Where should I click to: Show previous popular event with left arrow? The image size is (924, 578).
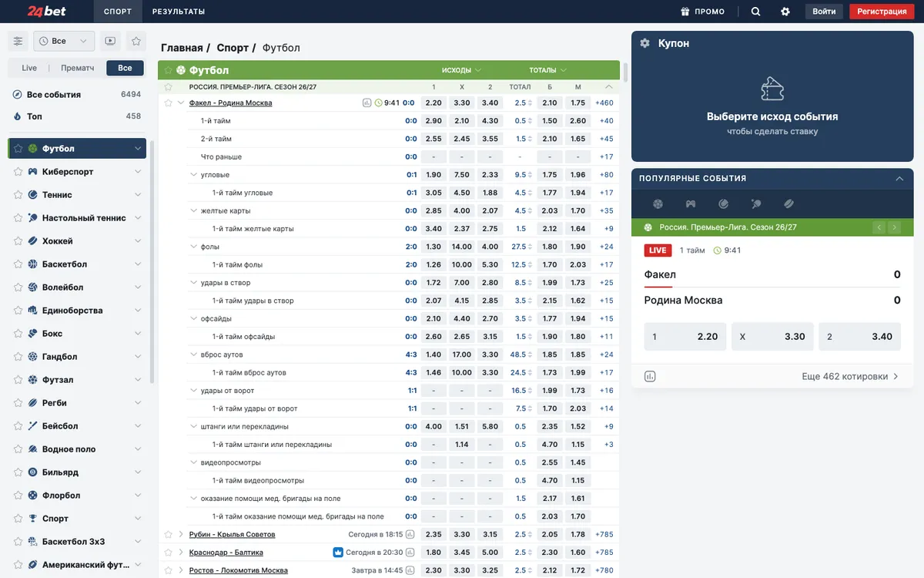[879, 227]
